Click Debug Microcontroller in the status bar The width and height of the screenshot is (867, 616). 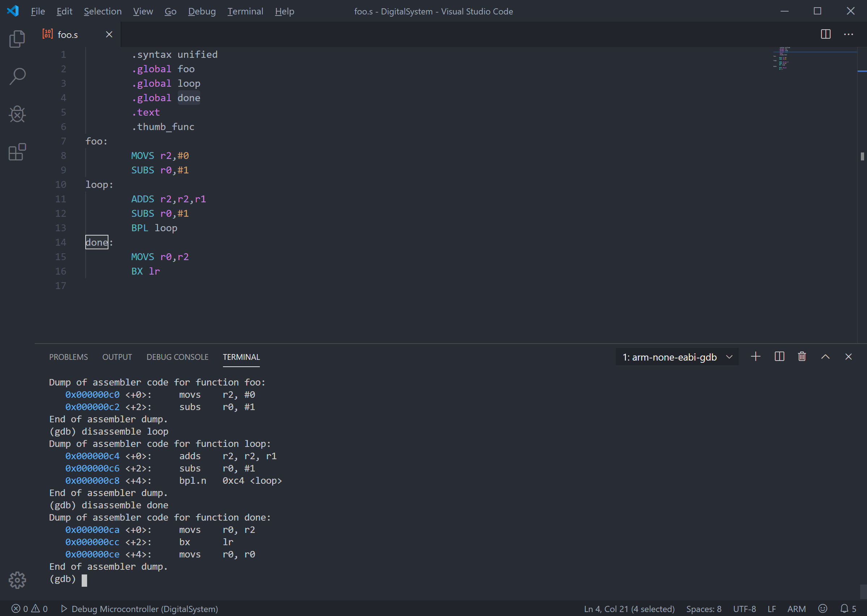tap(140, 609)
